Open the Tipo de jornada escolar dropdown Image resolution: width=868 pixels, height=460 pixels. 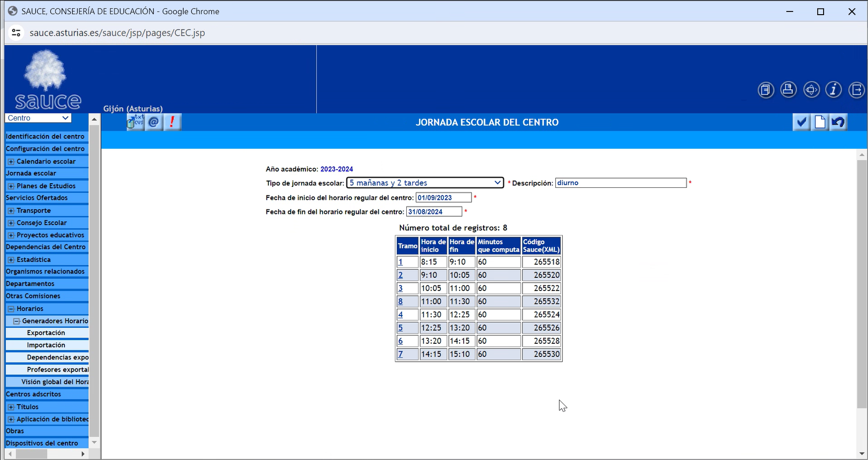(x=425, y=183)
